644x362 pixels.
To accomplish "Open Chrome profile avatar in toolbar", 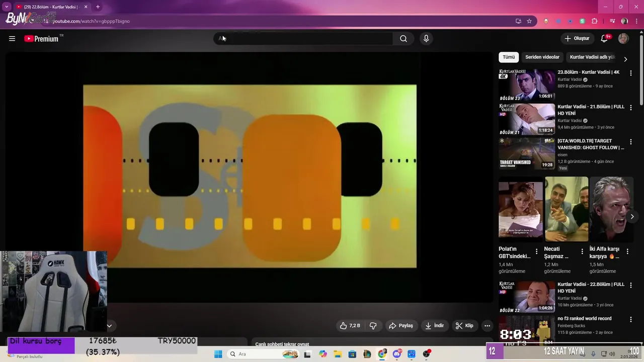I will pyautogui.click(x=624, y=21).
